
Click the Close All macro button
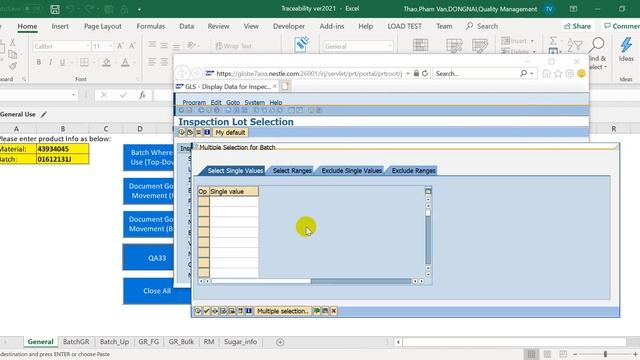coord(157,291)
